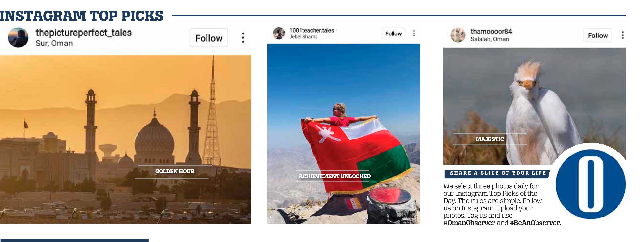Follow thepictureperfect_tales account

pyautogui.click(x=209, y=38)
